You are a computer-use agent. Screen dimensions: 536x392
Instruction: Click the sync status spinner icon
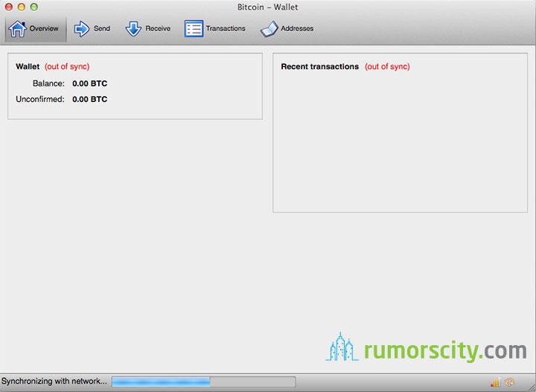pyautogui.click(x=509, y=382)
